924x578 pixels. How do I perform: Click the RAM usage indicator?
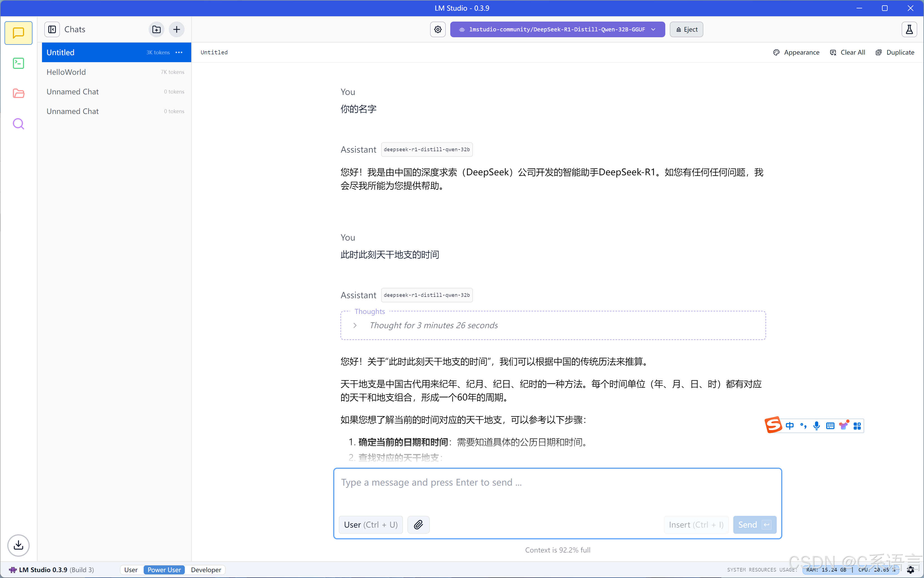(x=826, y=570)
